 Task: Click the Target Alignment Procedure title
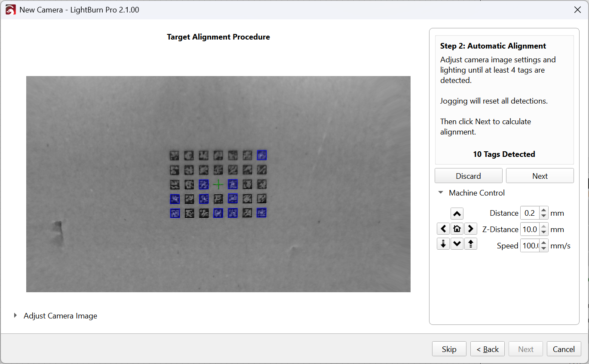(218, 37)
